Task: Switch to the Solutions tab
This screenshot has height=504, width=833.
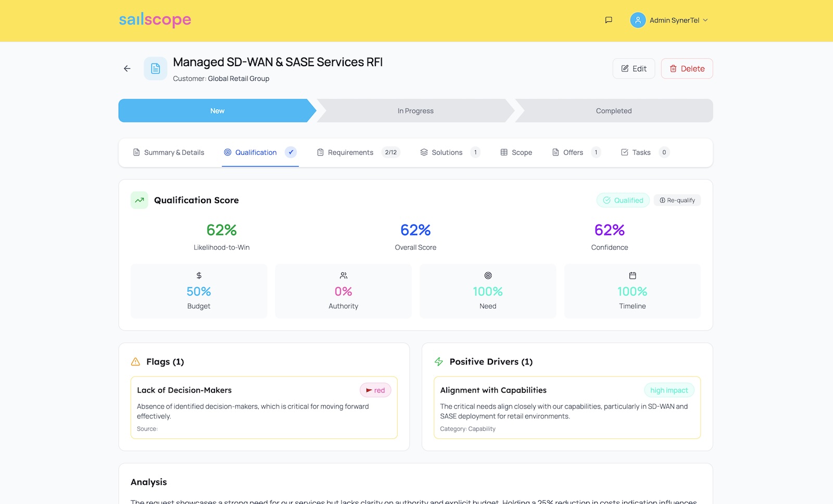Action: pos(446,153)
